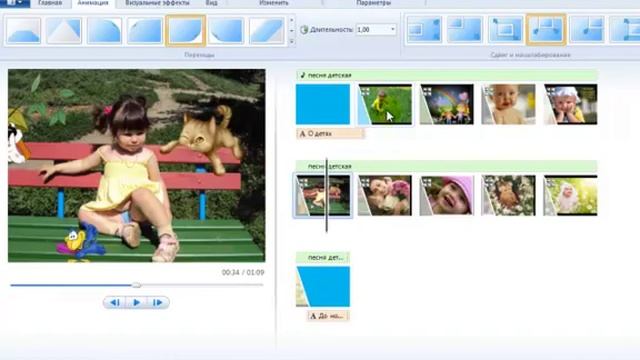Select the fourth transition thumbnail
The width and height of the screenshot is (640, 360).
(x=145, y=30)
